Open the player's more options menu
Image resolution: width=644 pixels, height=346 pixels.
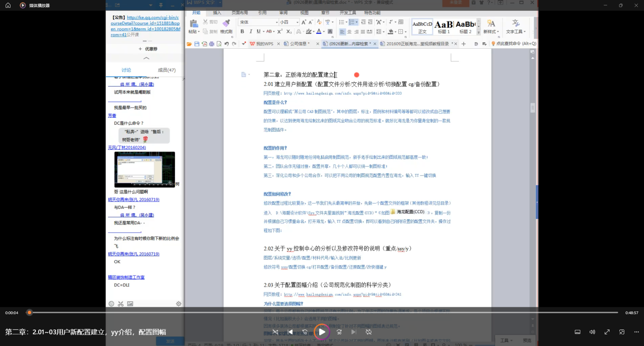[x=636, y=332]
